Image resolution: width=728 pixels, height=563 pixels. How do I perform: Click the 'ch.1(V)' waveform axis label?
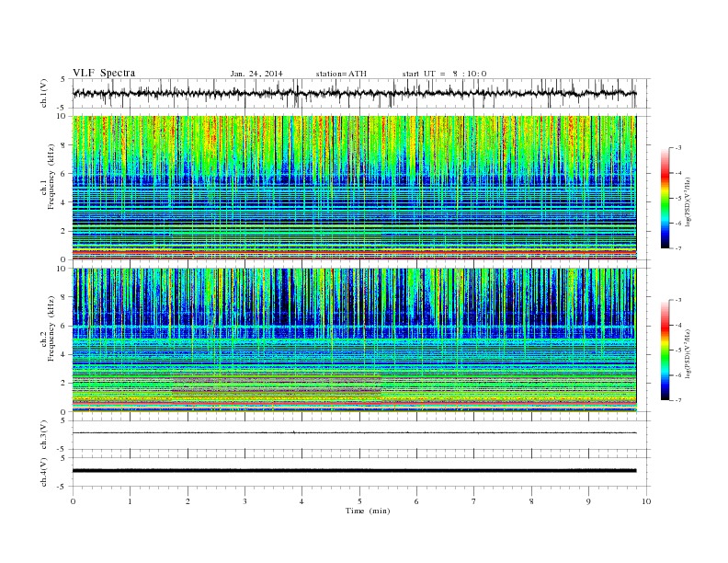pyautogui.click(x=44, y=93)
